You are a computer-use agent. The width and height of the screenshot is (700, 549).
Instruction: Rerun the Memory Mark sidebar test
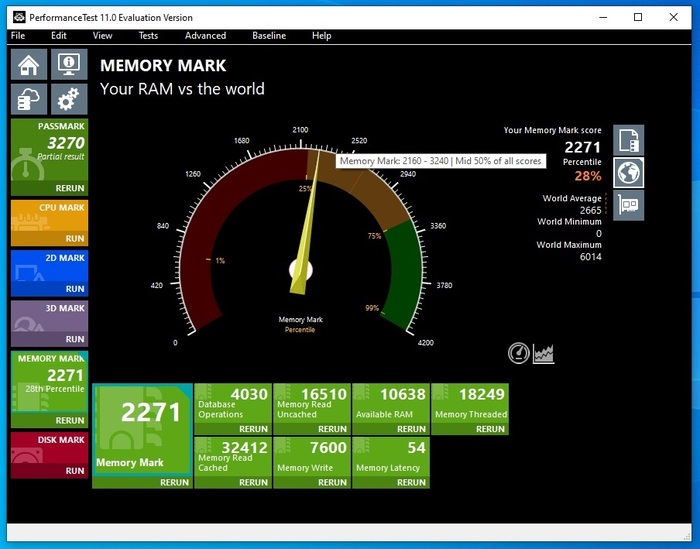(x=70, y=420)
